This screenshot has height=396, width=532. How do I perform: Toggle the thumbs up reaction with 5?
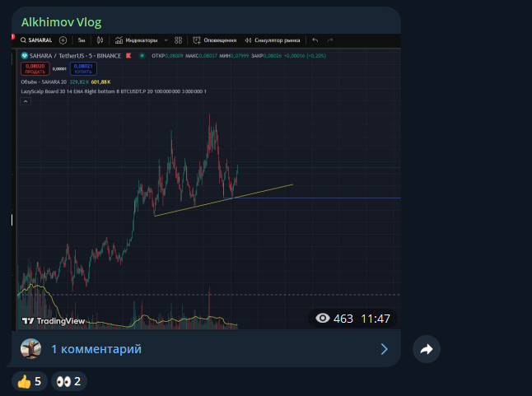[x=30, y=381]
